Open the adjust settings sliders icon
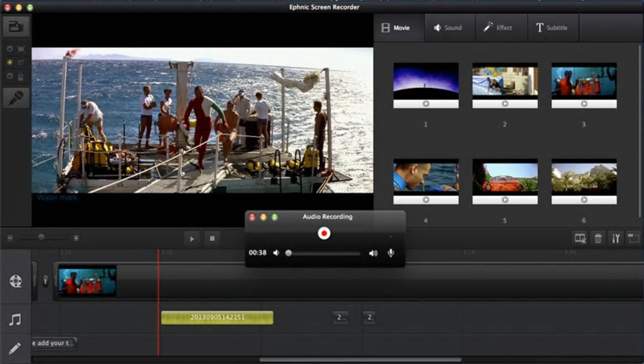The width and height of the screenshot is (644, 364). click(x=616, y=238)
